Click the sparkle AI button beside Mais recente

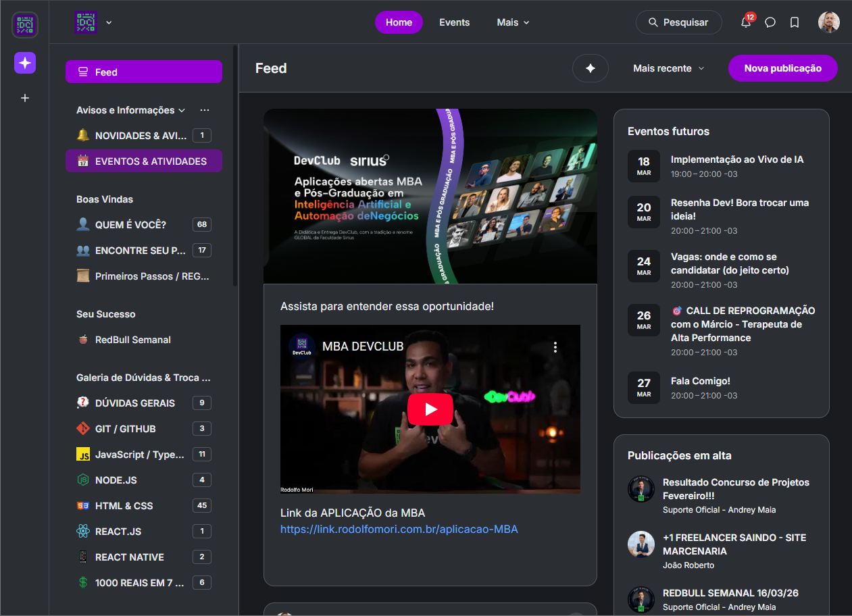pos(591,68)
